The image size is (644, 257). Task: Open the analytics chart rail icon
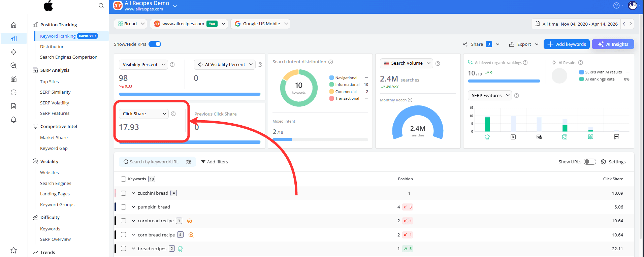click(13, 79)
